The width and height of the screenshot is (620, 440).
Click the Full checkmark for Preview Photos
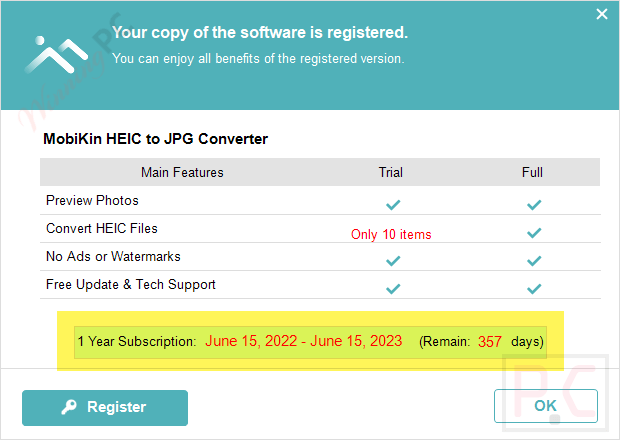tap(534, 204)
